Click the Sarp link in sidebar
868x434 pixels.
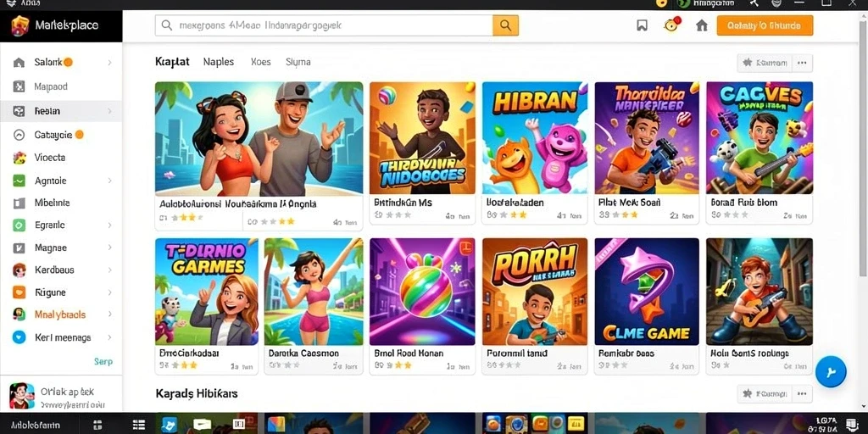click(x=103, y=361)
